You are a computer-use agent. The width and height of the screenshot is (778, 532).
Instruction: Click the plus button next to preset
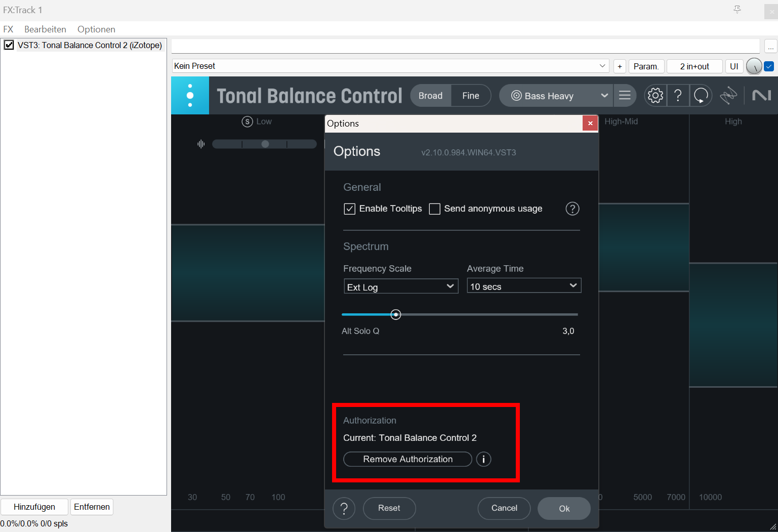click(x=620, y=66)
